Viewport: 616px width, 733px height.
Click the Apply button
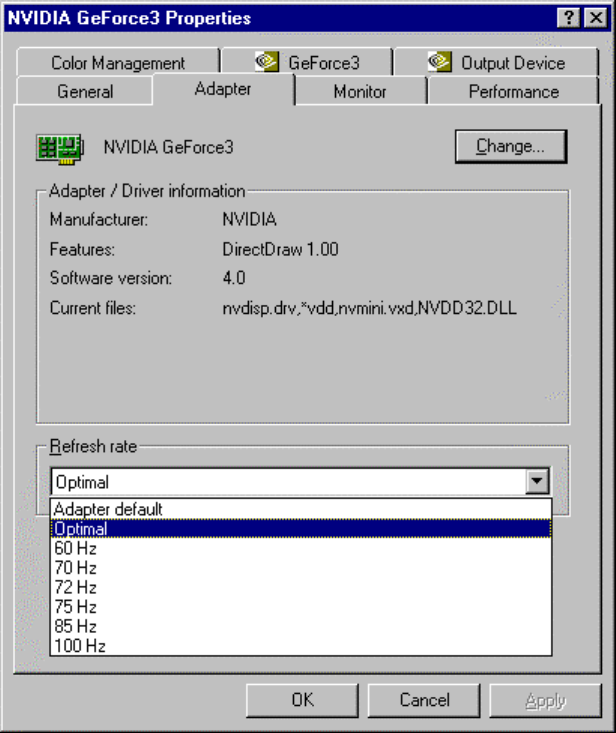click(545, 700)
